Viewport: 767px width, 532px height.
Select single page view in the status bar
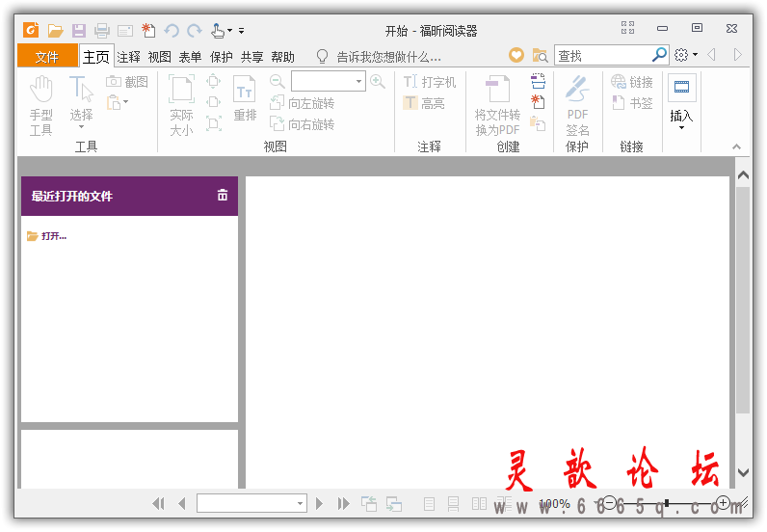429,504
